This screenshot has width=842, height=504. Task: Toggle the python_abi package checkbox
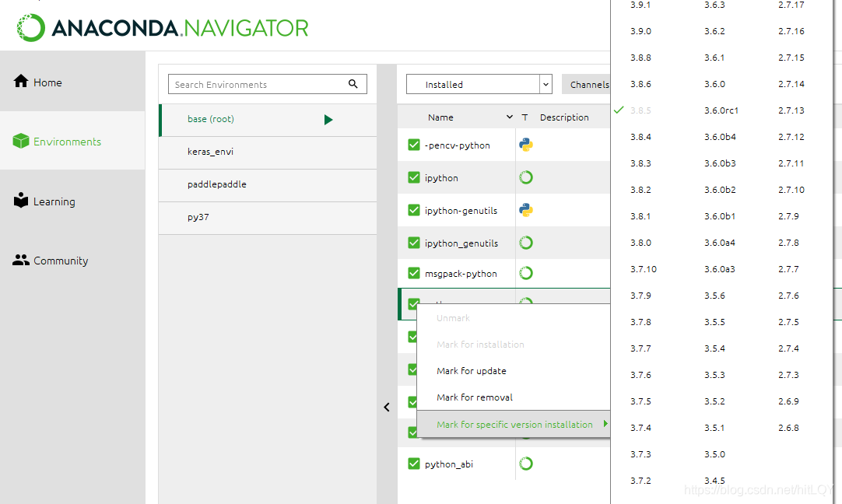414,464
